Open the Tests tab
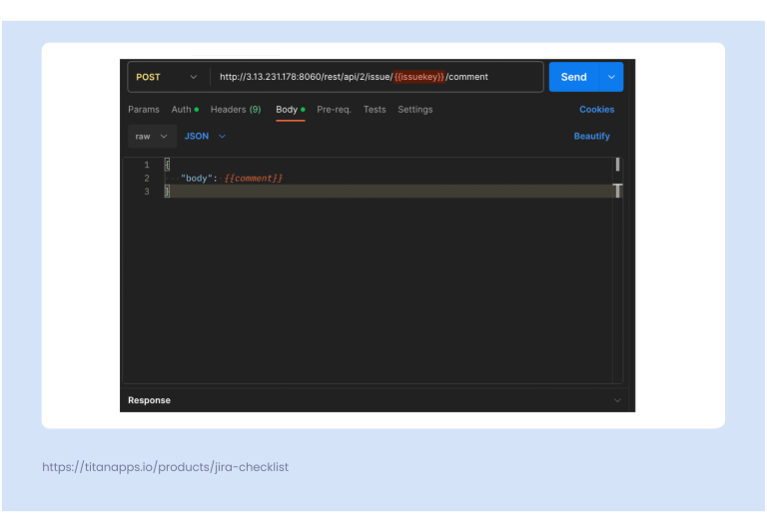Image resolution: width=767 pixels, height=532 pixels. click(x=375, y=110)
